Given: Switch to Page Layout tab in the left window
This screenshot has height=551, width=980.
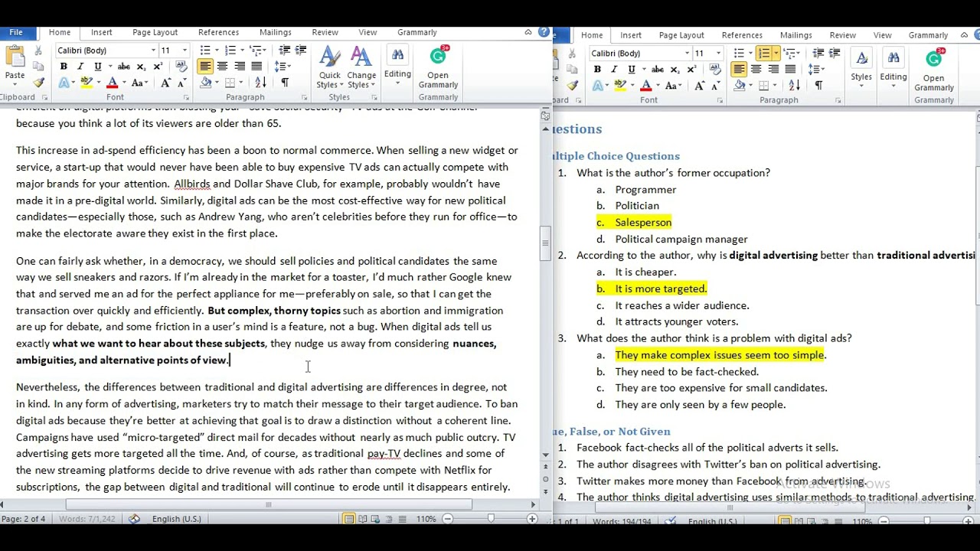Looking at the screenshot, I should [x=155, y=32].
